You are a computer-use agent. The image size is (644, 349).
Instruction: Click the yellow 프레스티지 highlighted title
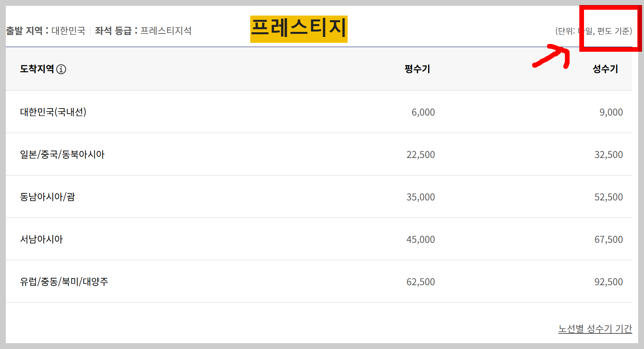(299, 29)
